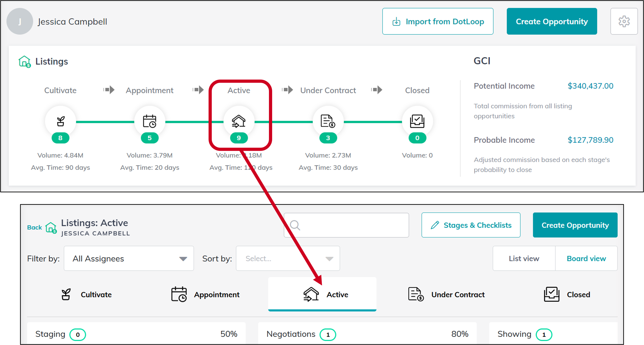The width and height of the screenshot is (644, 345).
Task: Open the settings gear icon
Action: 624,21
